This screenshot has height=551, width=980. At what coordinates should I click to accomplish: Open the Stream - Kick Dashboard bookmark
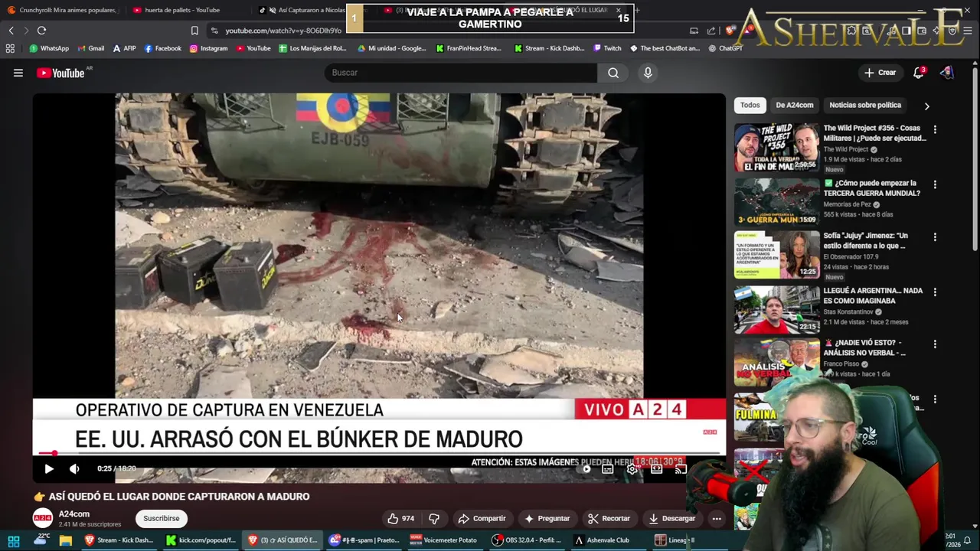coord(550,48)
